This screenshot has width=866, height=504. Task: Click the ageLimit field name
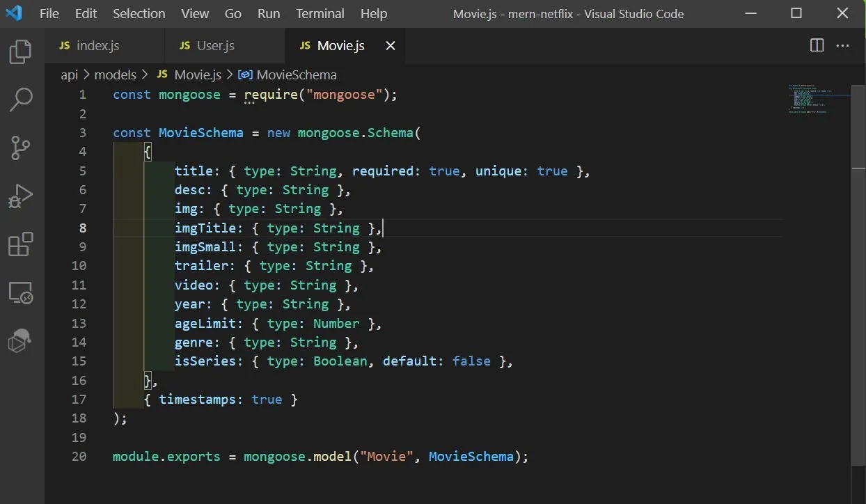point(205,323)
